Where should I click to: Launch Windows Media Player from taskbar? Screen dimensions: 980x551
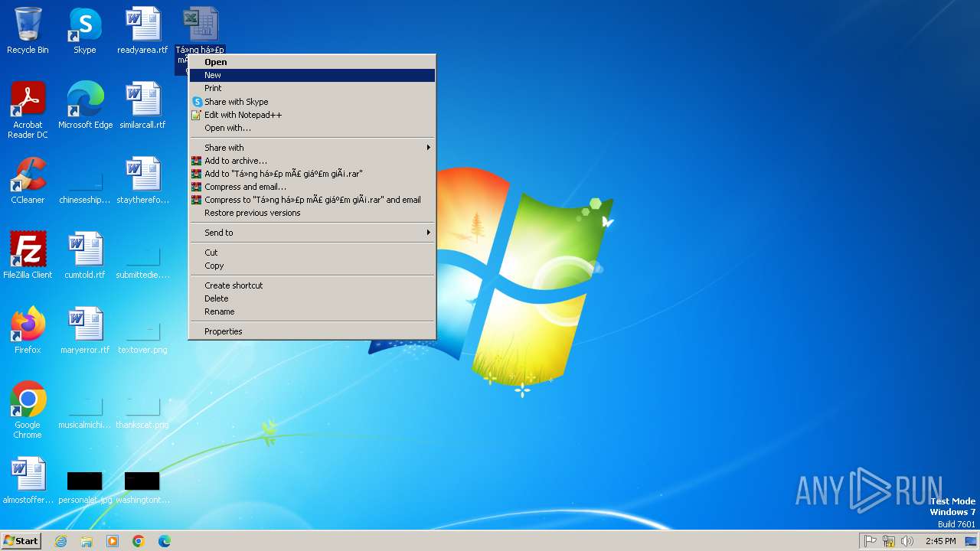113,541
